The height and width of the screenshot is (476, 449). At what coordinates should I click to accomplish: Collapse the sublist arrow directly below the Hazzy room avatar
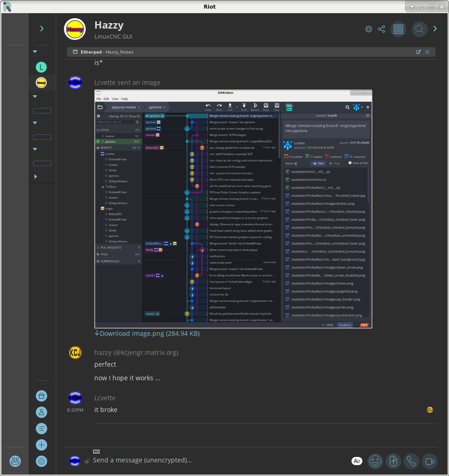[x=35, y=97]
